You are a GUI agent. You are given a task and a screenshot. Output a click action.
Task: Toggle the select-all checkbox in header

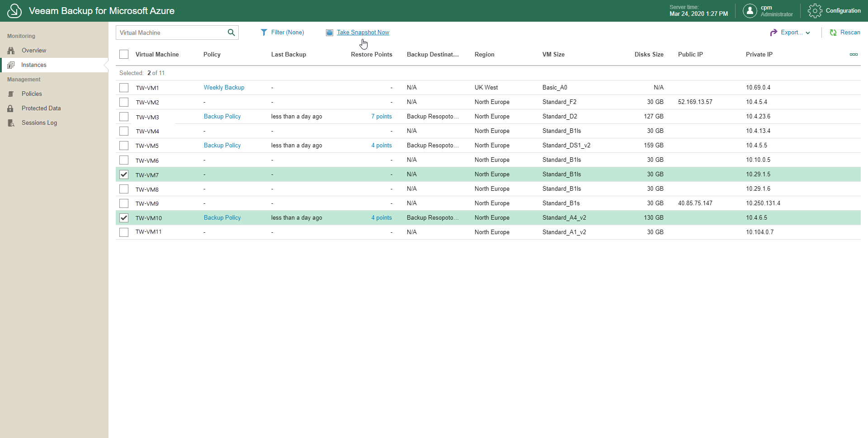pyautogui.click(x=124, y=54)
